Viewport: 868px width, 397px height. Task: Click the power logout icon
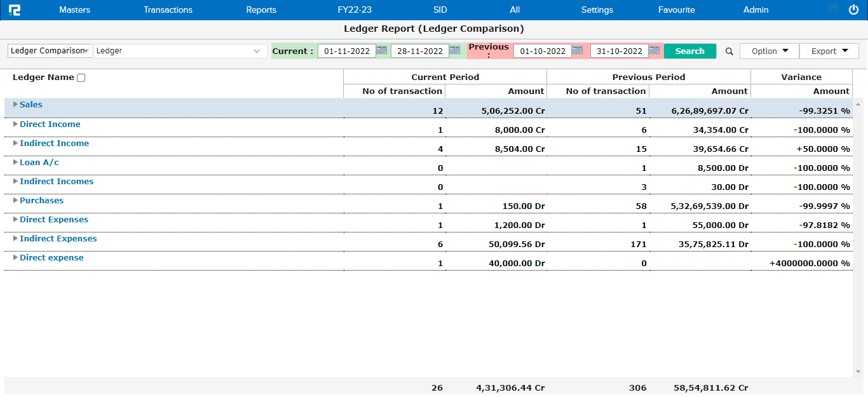[x=853, y=10]
